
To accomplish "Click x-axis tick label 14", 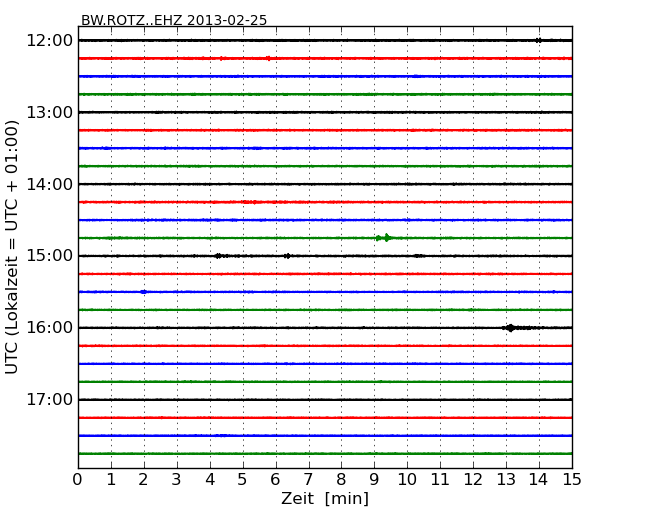I will pyautogui.click(x=538, y=480).
